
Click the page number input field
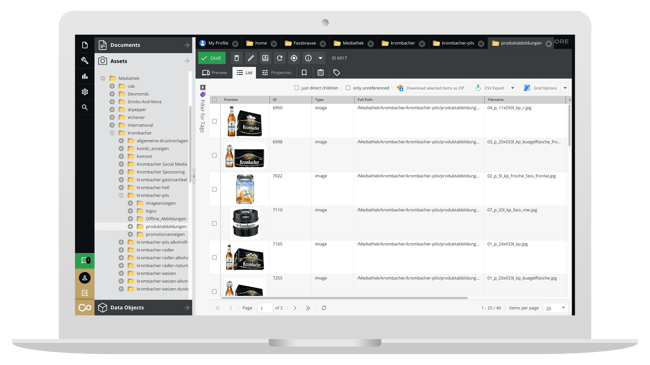pyautogui.click(x=264, y=308)
